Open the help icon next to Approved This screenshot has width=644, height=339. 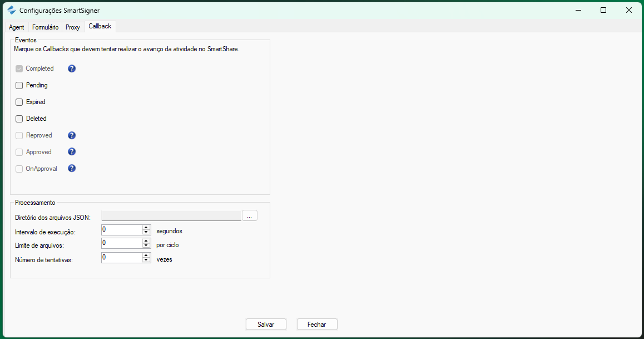[72, 151]
